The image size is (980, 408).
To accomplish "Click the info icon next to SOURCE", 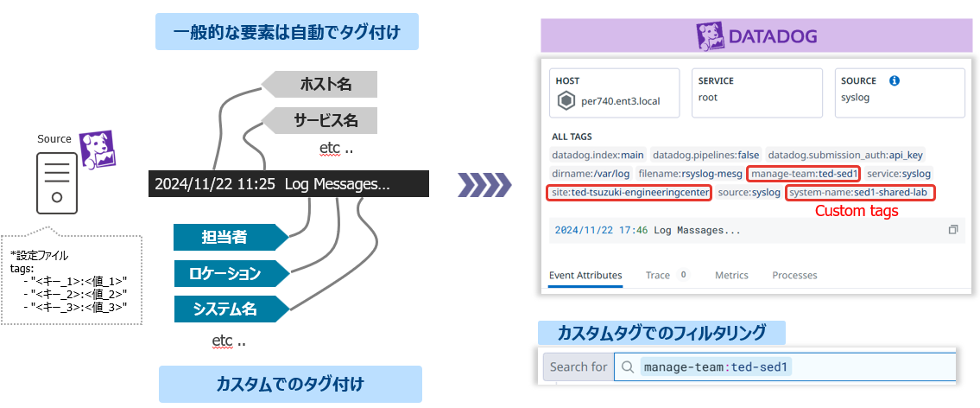I will pos(895,80).
